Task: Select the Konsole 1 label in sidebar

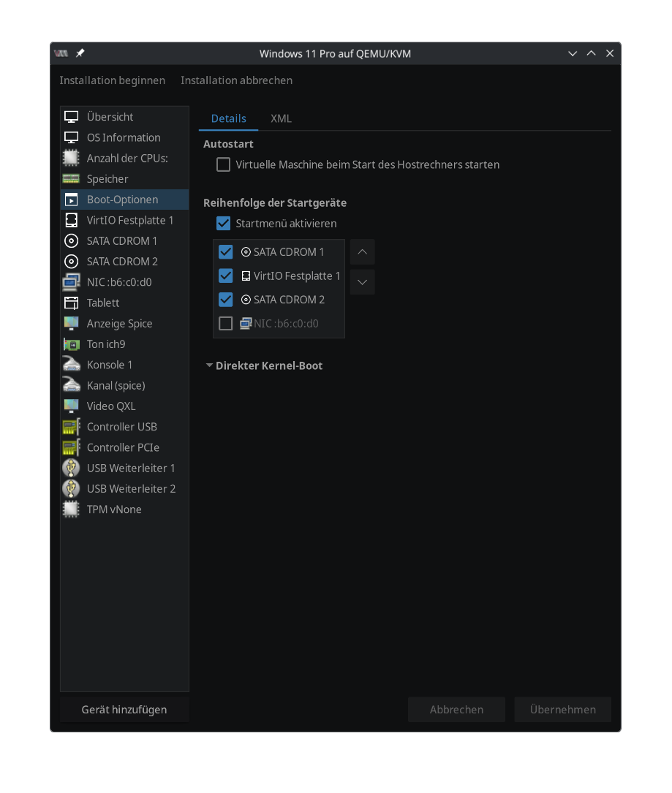Action: [x=109, y=365]
